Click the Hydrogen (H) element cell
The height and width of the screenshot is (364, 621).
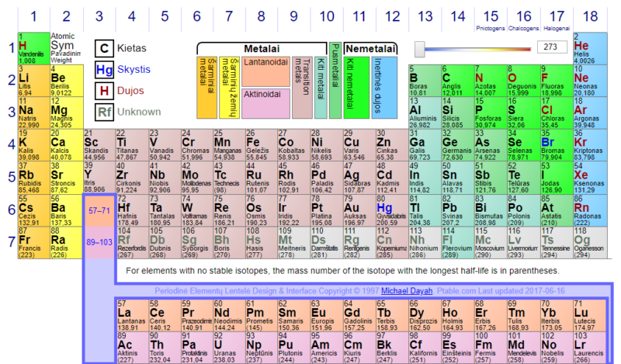(33, 50)
